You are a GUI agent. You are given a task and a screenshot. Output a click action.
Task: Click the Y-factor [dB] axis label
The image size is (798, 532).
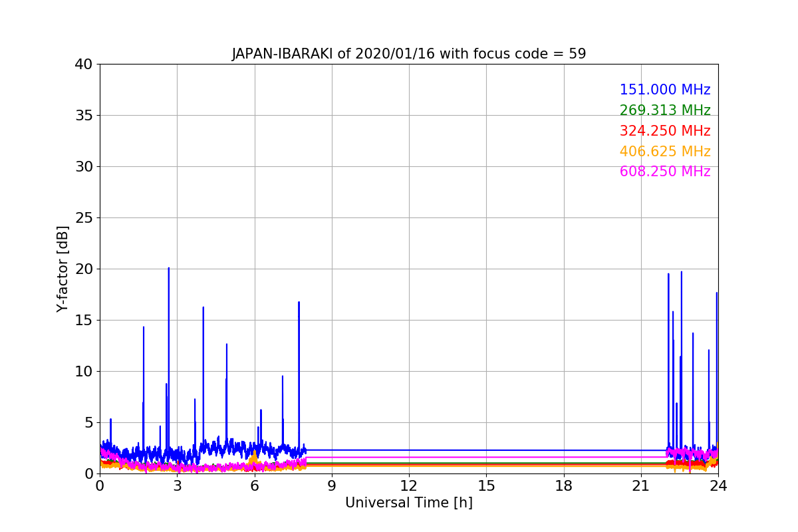pyautogui.click(x=63, y=269)
